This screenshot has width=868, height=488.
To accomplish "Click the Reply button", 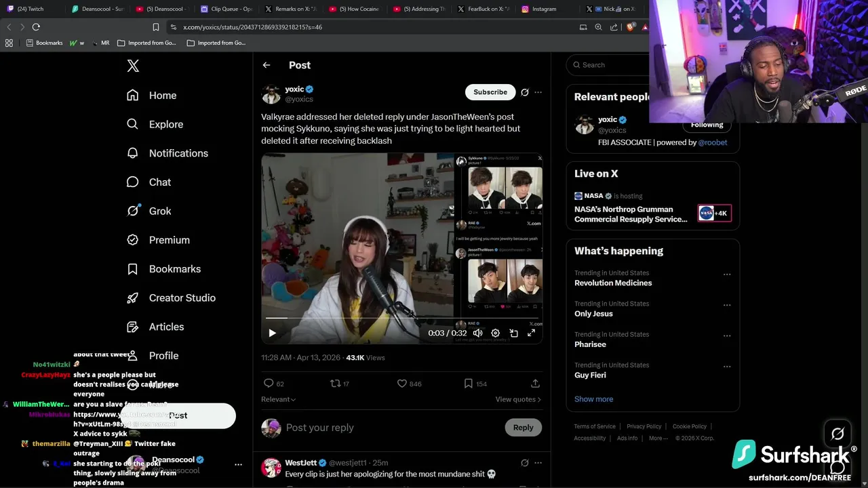I will click(x=523, y=428).
